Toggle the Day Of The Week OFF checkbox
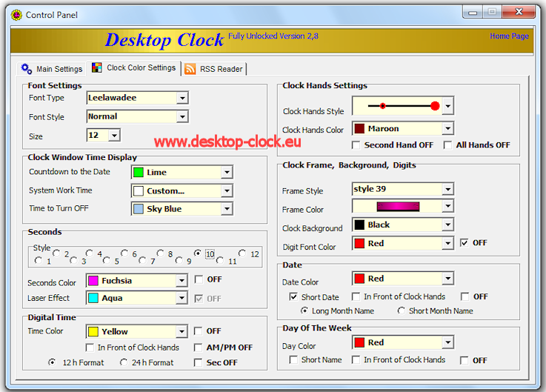Viewport: 546px width, 392px height. (x=464, y=360)
